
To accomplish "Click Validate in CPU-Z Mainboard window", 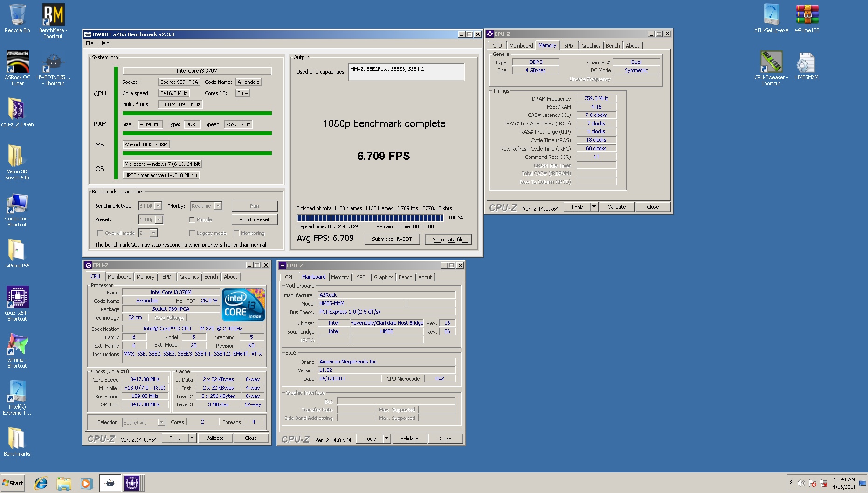I will point(409,438).
